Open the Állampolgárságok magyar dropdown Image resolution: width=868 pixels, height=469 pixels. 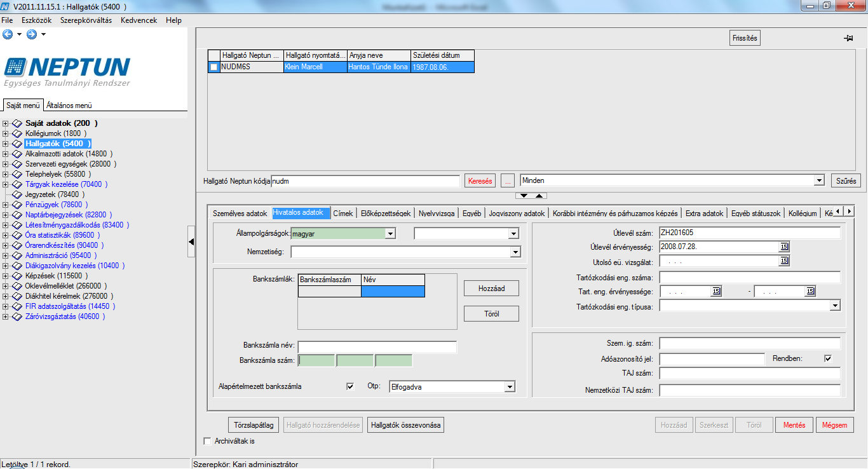[x=390, y=234]
